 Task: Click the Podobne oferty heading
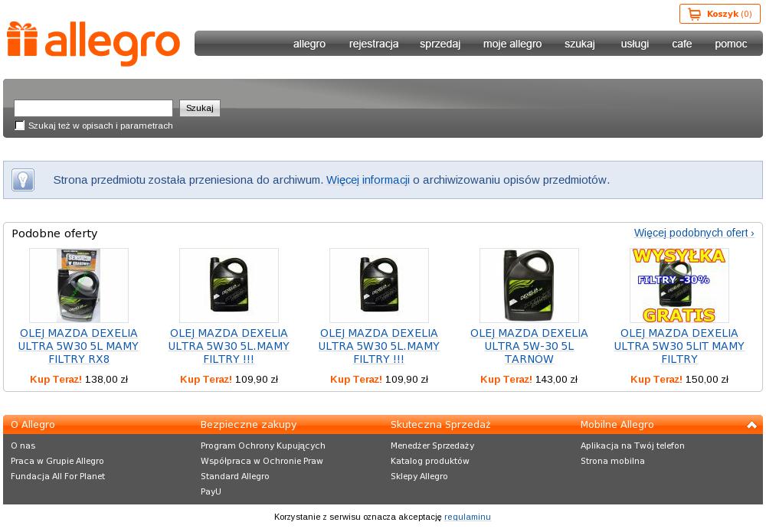tap(54, 233)
